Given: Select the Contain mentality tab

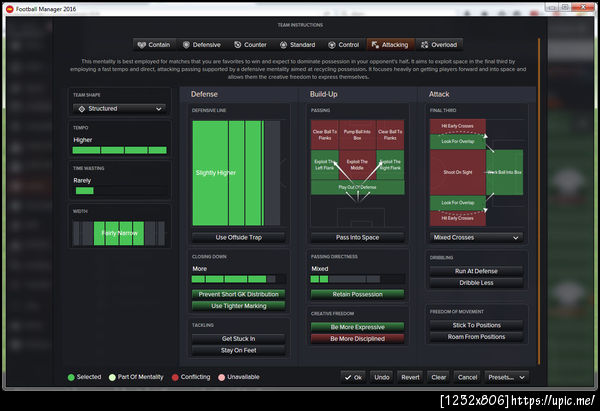Looking at the screenshot, I should tap(154, 45).
